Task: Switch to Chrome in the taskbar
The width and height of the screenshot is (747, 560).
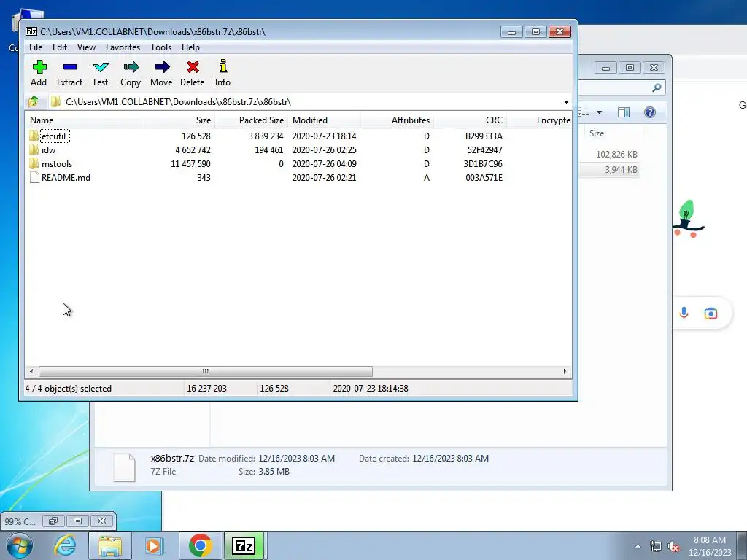Action: click(x=200, y=545)
